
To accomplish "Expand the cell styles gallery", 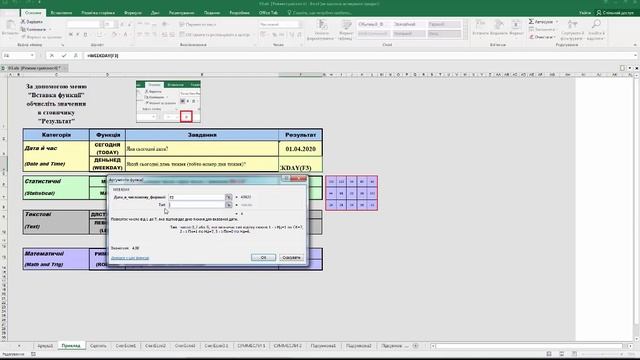I will coord(465,36).
